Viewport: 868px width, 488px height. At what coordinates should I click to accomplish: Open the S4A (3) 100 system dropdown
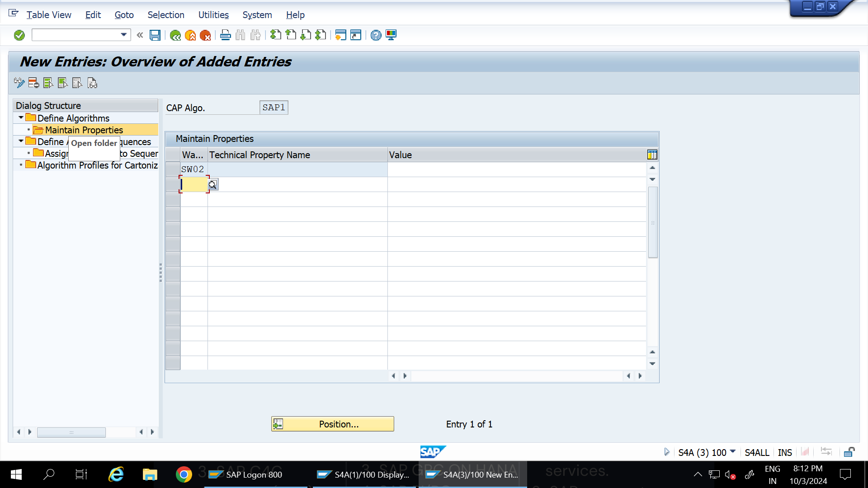(x=732, y=452)
